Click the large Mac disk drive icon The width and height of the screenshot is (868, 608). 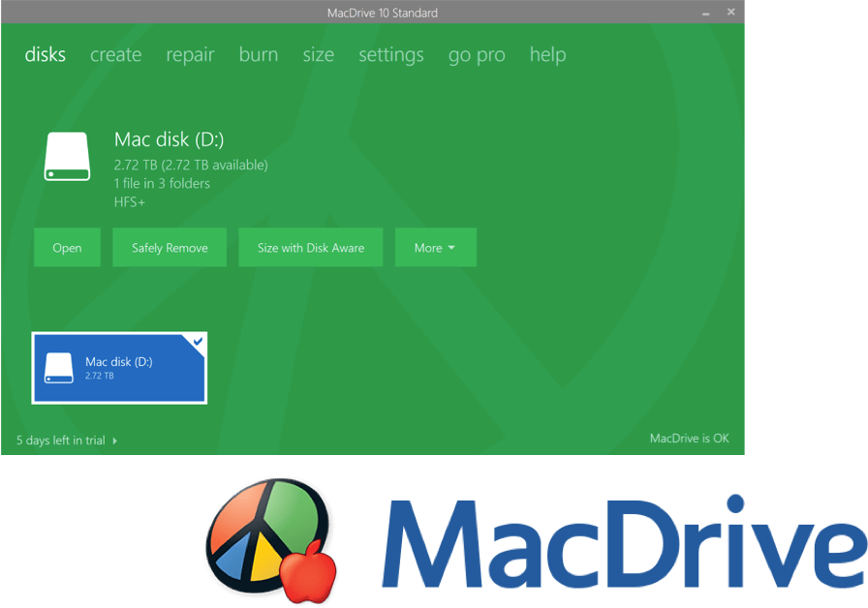coord(67,157)
